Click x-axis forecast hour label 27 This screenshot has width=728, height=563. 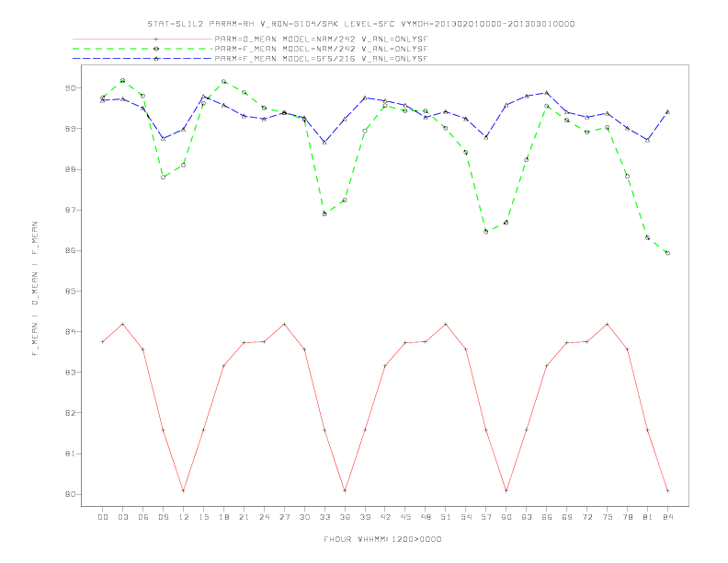pyautogui.click(x=284, y=517)
